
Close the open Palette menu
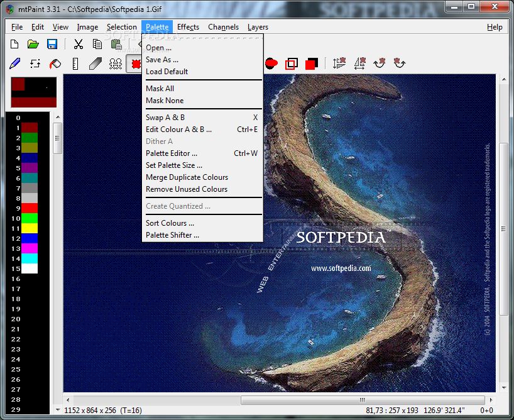click(x=157, y=27)
